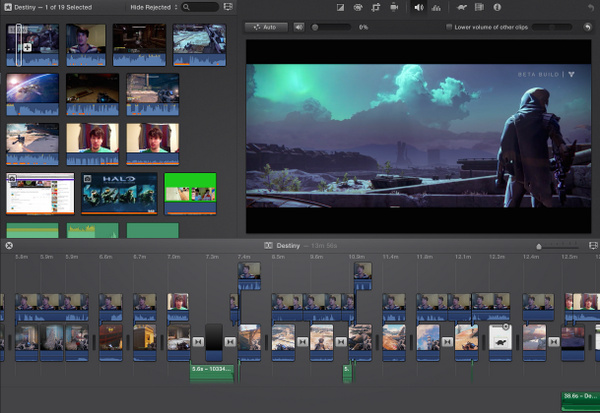This screenshot has width=600, height=413.
Task: Select the transition icon below 12.4m marker
Action: pos(554,342)
